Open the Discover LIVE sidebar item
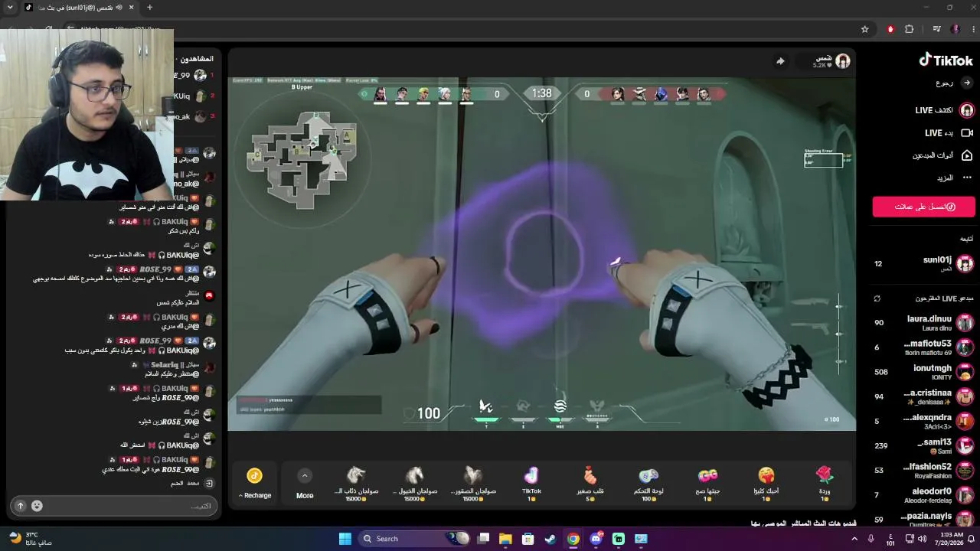980x551 pixels. click(945, 110)
